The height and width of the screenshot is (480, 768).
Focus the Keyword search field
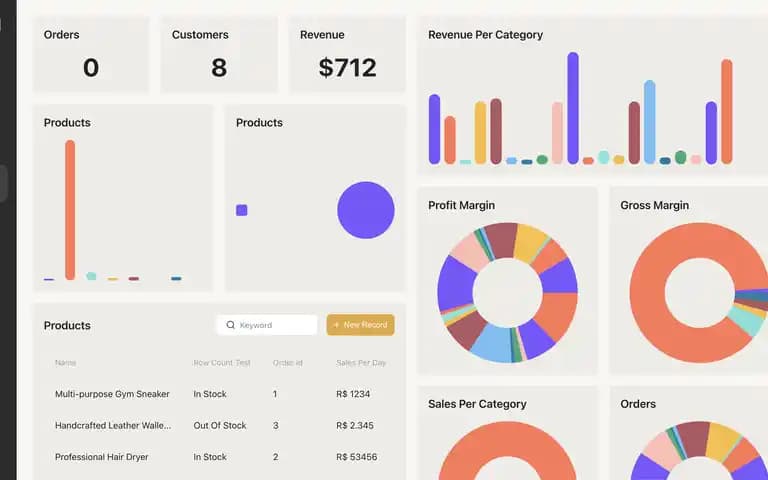pos(267,325)
